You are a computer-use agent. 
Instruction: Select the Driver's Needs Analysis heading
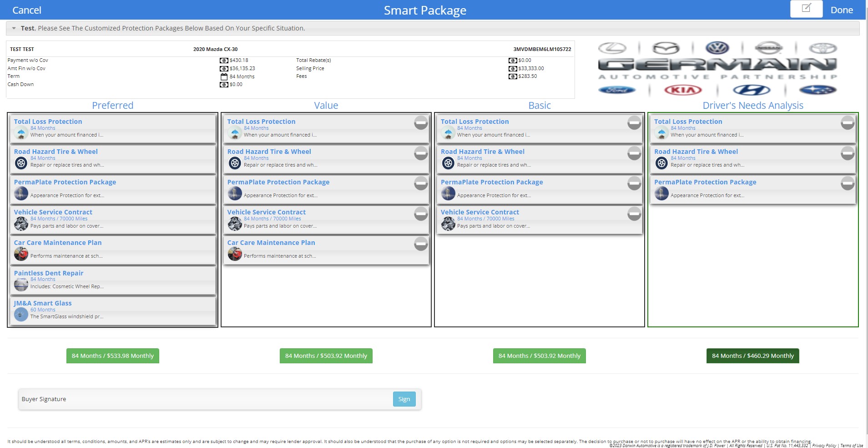tap(753, 105)
